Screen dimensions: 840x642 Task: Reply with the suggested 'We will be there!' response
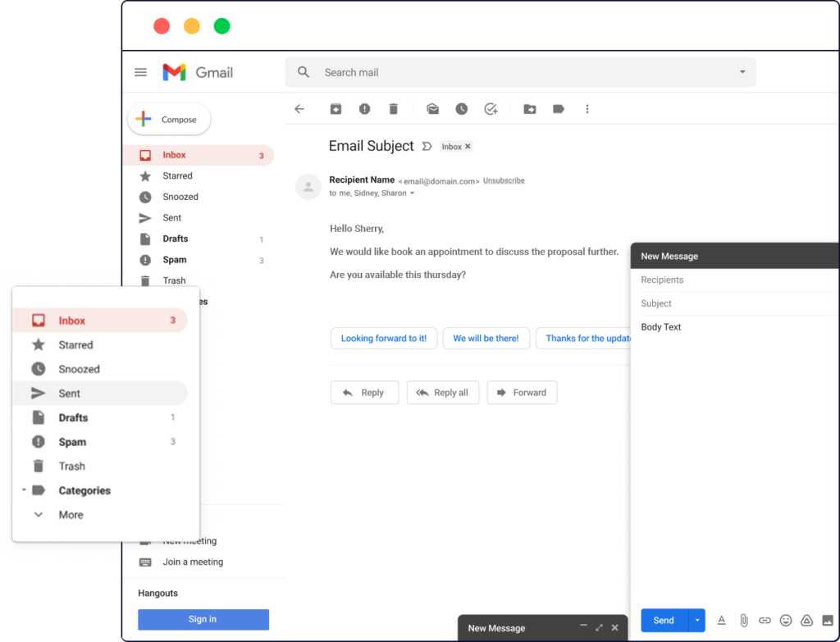(x=486, y=338)
